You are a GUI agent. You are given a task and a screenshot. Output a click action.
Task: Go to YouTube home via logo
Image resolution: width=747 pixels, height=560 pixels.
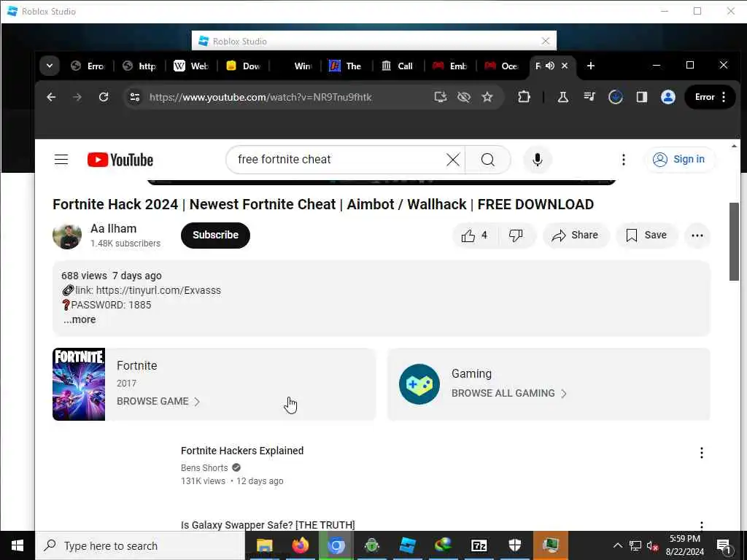[x=120, y=160]
